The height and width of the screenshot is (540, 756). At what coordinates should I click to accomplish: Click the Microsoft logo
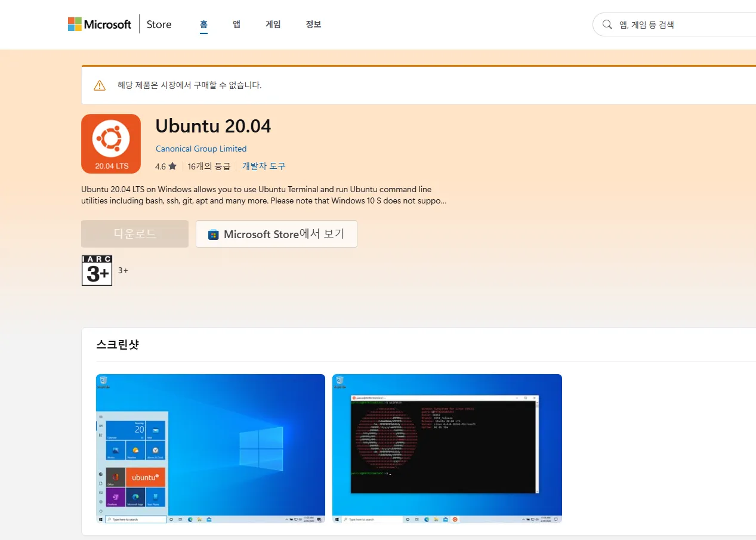pyautogui.click(x=100, y=24)
